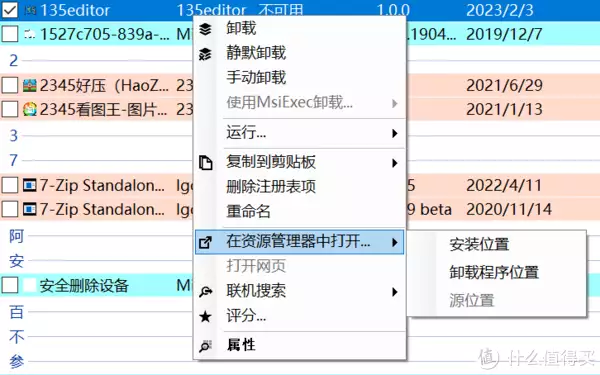Click the clipboard icon beside 复制到剪贴板
This screenshot has height=375, width=600.
[205, 163]
